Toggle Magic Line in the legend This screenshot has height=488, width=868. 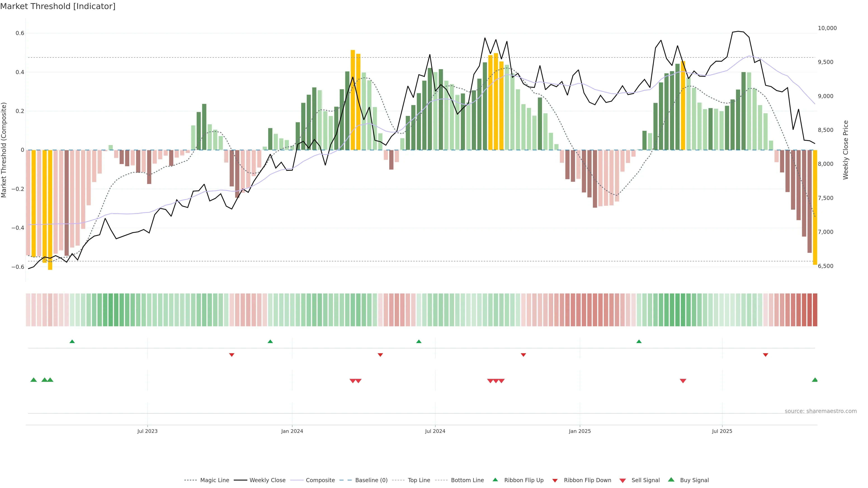(x=214, y=480)
